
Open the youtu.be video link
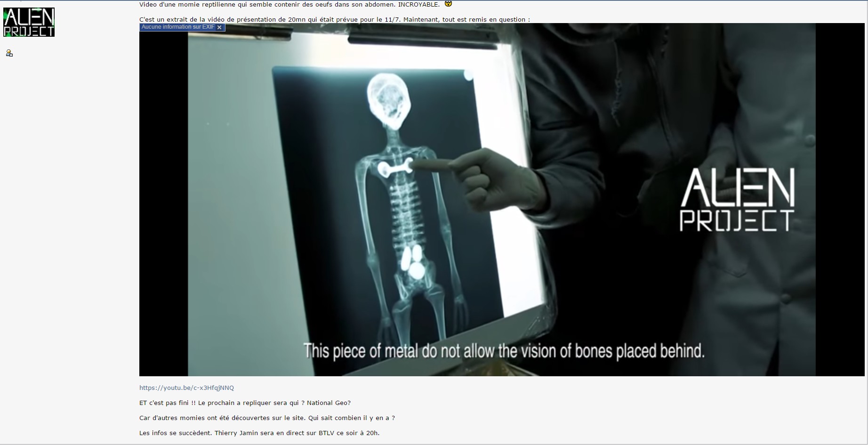click(x=186, y=388)
